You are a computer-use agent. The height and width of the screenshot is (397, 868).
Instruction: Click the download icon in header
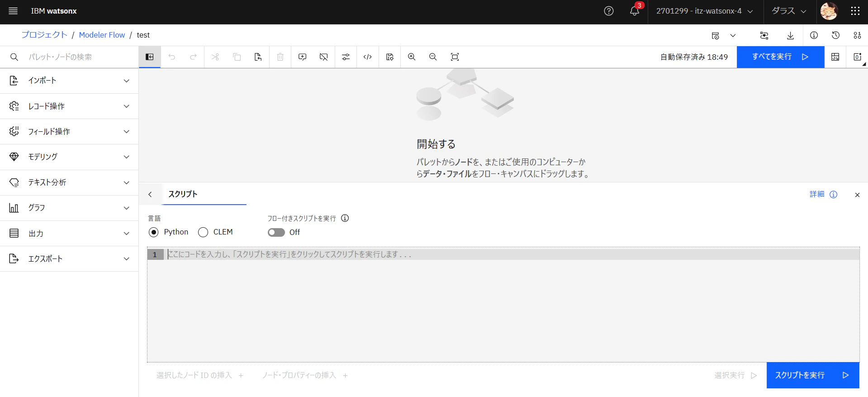coord(791,35)
